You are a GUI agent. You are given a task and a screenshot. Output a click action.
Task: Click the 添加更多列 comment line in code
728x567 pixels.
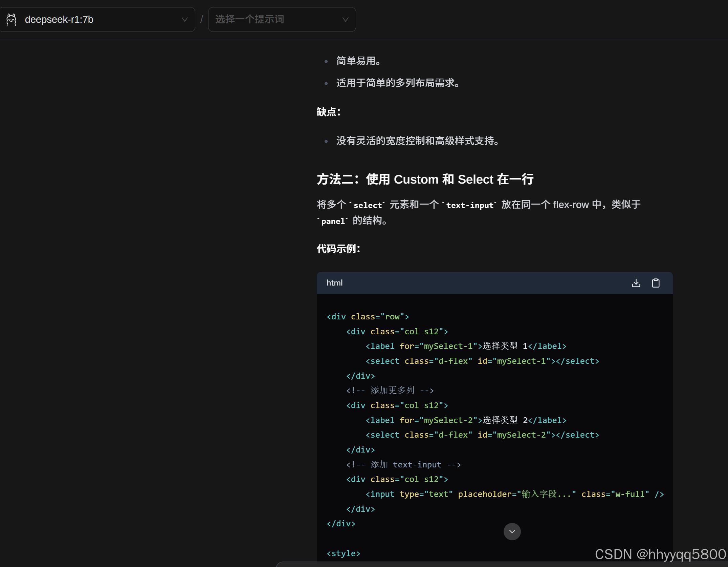[390, 391]
